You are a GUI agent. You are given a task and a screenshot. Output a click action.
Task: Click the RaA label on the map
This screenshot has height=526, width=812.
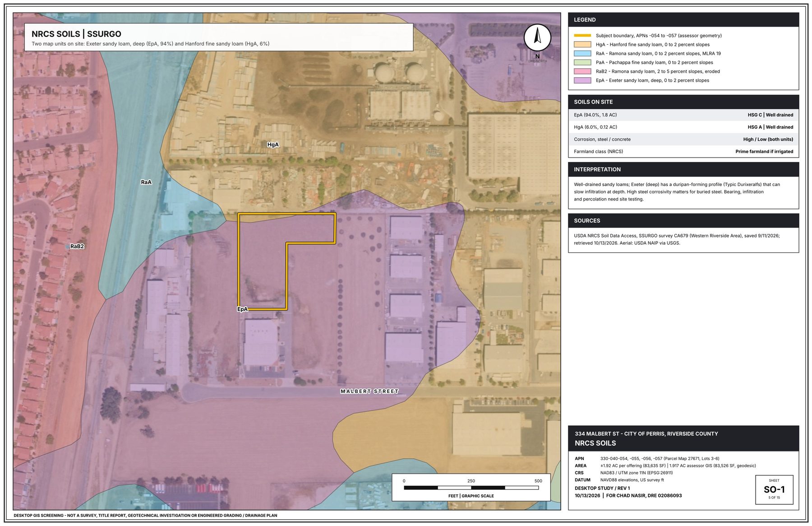tap(146, 182)
